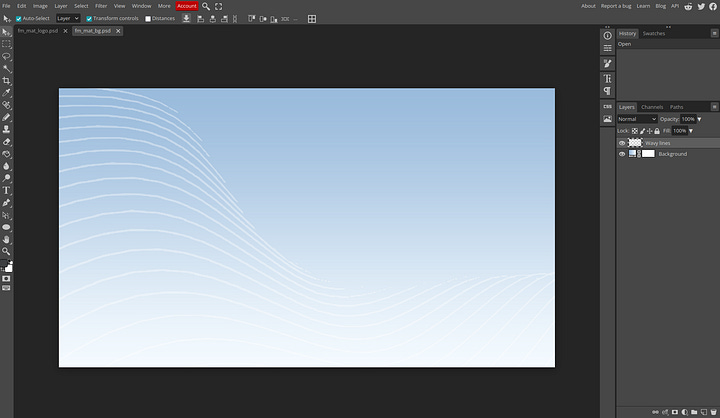Open the History panel options menu
720x418 pixels.
pyautogui.click(x=714, y=33)
